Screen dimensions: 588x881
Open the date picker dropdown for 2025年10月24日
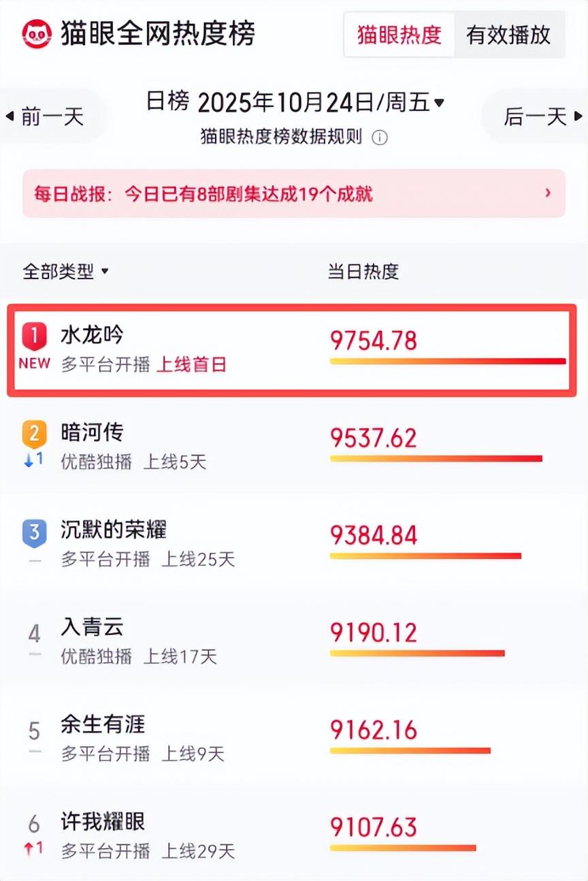pyautogui.click(x=439, y=103)
